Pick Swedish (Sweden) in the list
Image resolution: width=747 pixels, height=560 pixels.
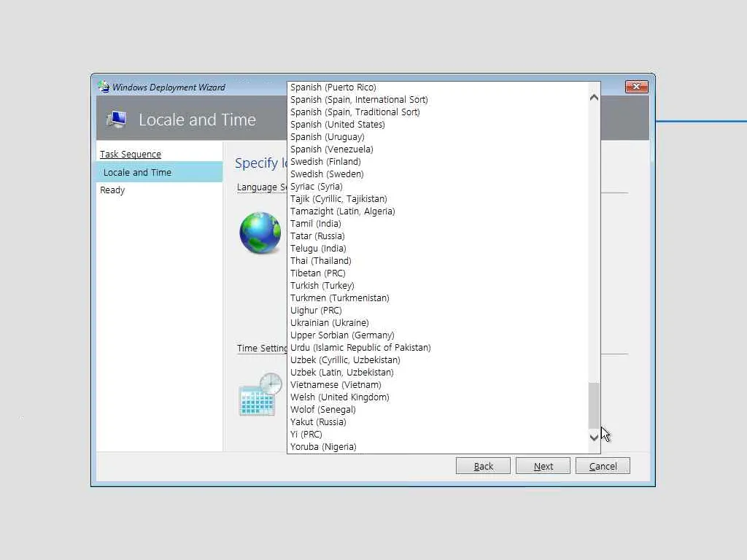click(x=438, y=174)
